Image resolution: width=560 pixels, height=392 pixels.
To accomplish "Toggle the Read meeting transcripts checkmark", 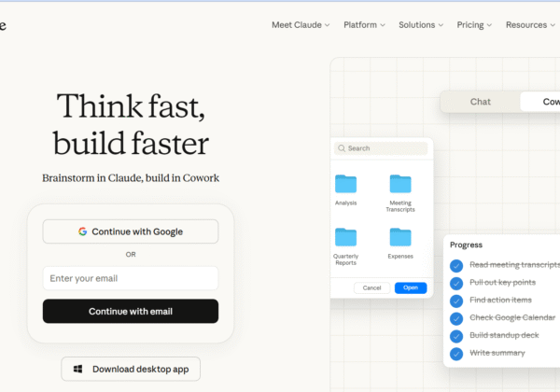I will click(x=456, y=265).
